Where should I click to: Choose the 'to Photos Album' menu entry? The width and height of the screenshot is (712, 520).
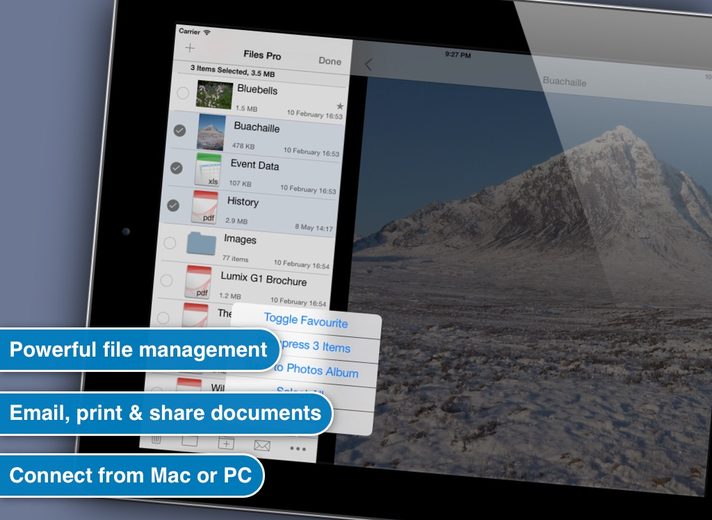coord(317,370)
